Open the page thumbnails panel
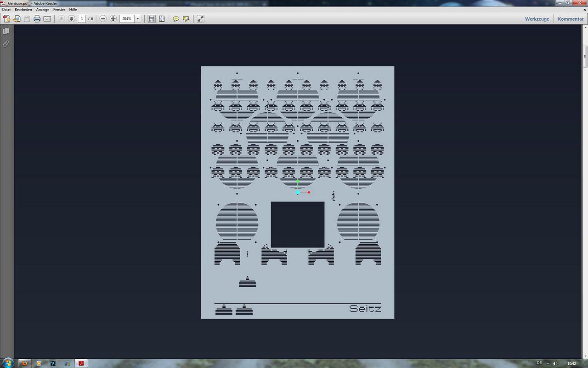Viewport: 588px width, 368px height. tap(6, 31)
